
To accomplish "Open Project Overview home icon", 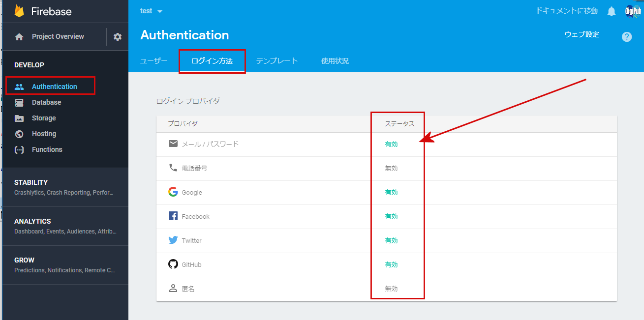I will (19, 37).
